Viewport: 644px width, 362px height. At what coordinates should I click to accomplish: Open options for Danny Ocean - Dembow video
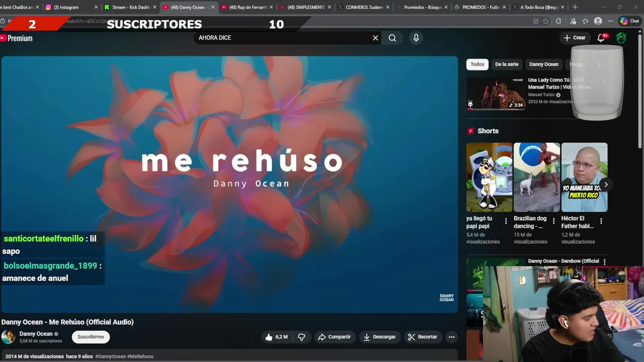pos(604,261)
